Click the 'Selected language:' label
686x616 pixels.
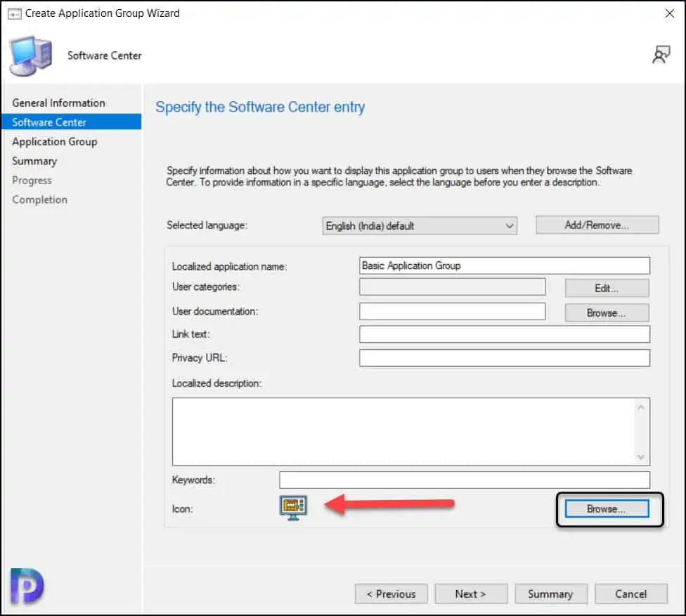(x=207, y=225)
